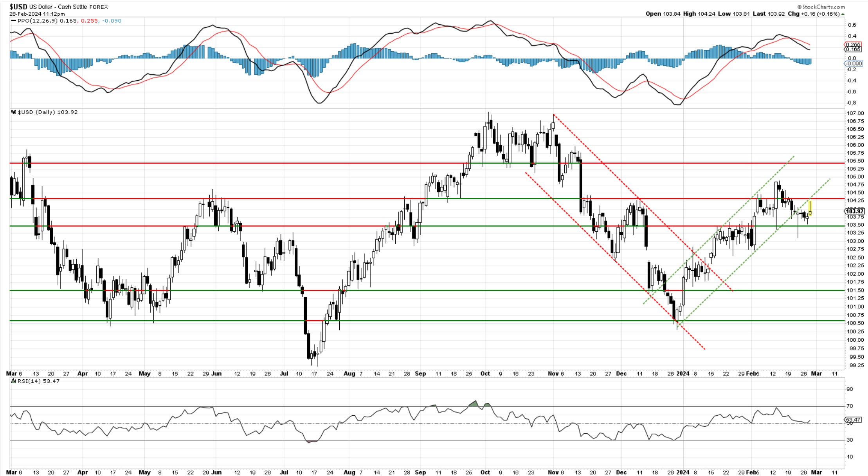Click the 103.92 last price tag
Image resolution: width=868 pixels, height=476 pixels.
point(854,211)
